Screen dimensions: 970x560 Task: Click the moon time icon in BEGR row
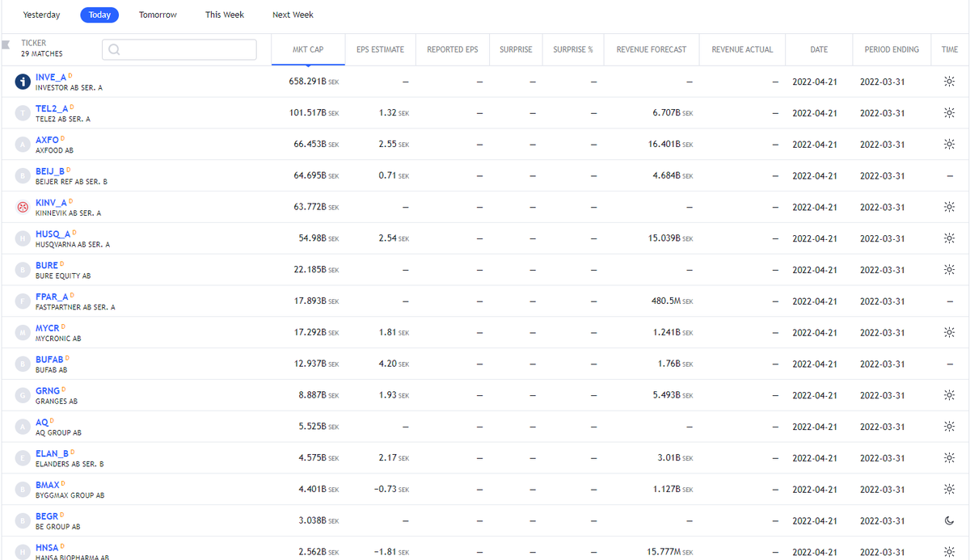(950, 520)
